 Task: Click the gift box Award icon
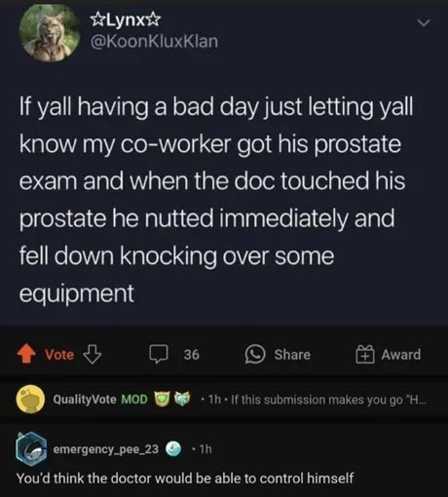point(365,354)
